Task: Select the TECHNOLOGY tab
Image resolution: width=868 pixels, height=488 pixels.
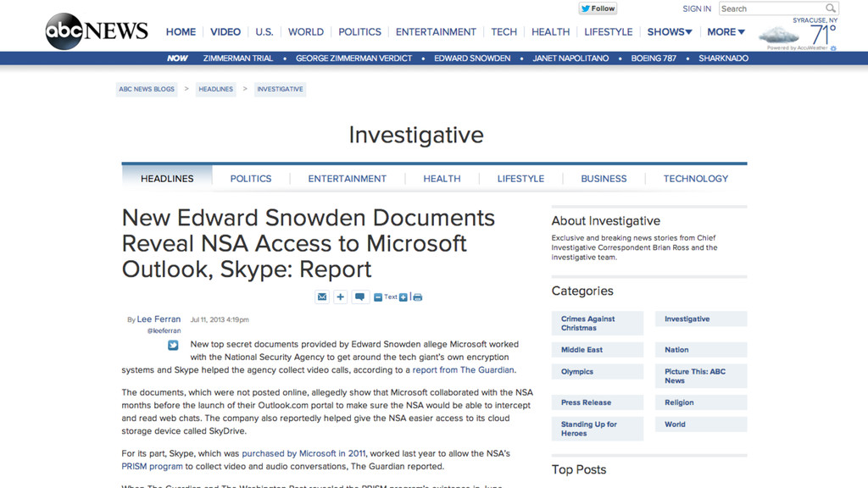Action: 696,179
